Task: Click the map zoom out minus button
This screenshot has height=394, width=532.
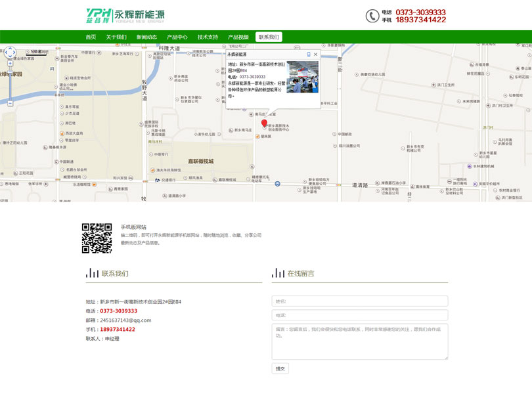Action: [x=10, y=103]
